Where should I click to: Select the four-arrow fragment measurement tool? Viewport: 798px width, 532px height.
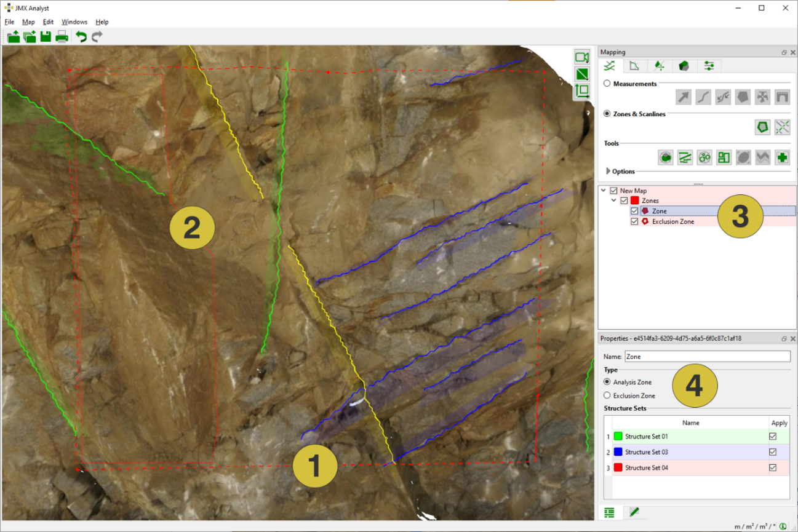click(x=762, y=97)
